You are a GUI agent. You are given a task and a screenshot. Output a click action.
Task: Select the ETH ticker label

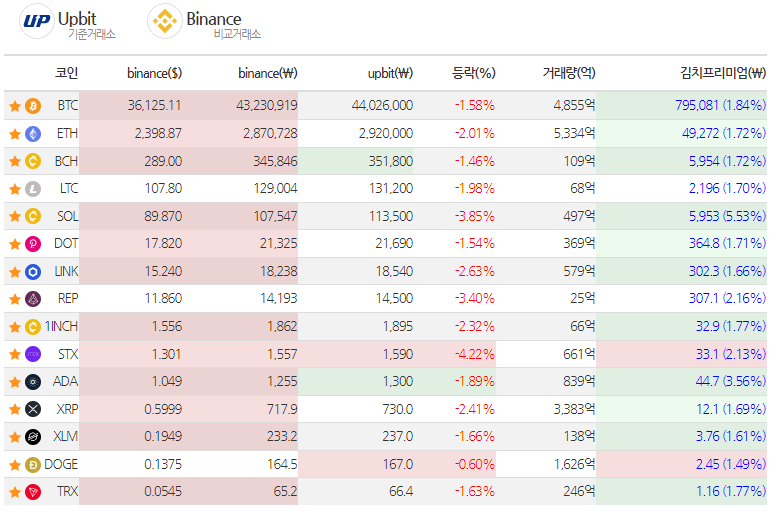click(x=67, y=134)
